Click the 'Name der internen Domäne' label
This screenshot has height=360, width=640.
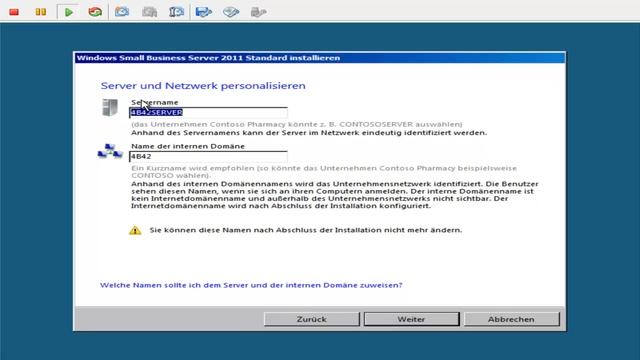[188, 146]
